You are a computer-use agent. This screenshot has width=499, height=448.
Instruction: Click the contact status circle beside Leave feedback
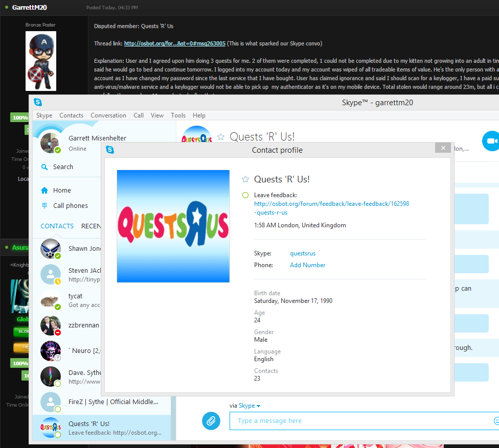point(245,195)
